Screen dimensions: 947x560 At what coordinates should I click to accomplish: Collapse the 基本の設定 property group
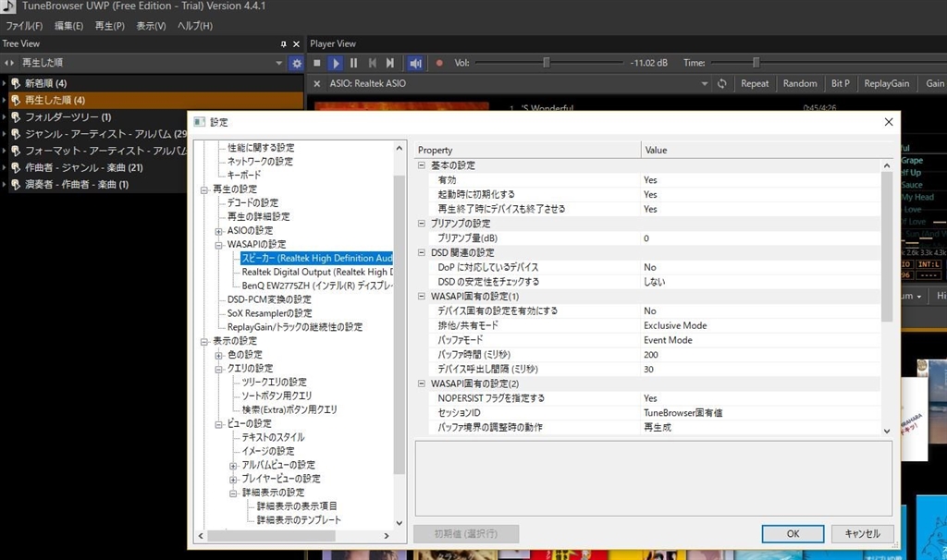pyautogui.click(x=423, y=165)
